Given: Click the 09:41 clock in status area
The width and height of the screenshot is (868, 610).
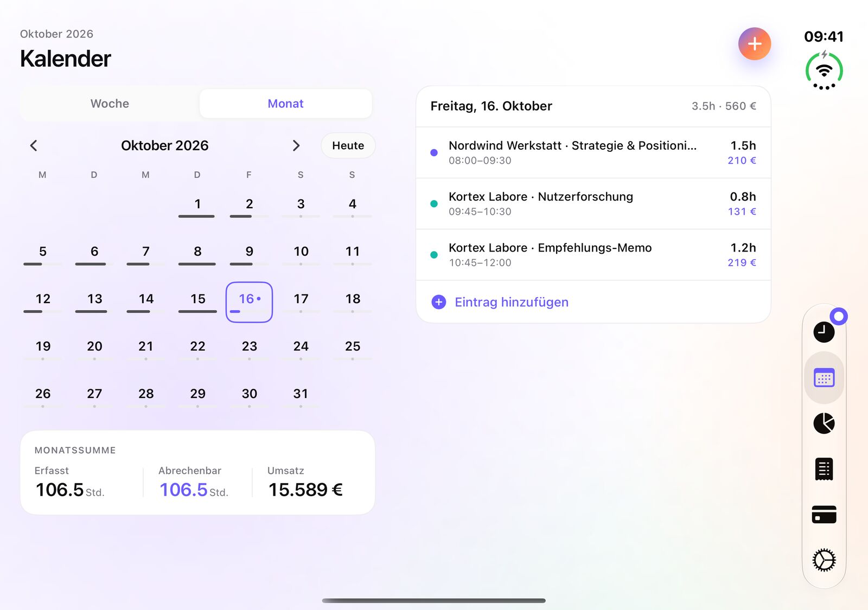Looking at the screenshot, I should [x=824, y=36].
